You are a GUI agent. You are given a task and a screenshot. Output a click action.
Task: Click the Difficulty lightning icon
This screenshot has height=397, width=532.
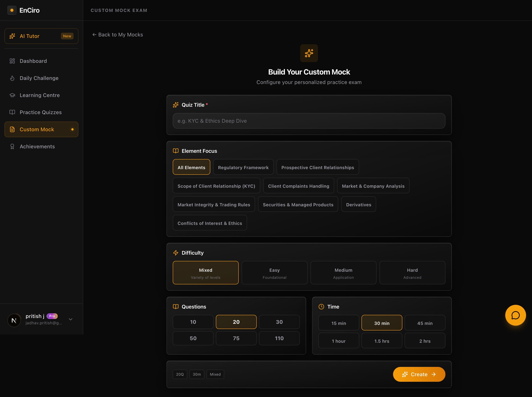coord(176,253)
